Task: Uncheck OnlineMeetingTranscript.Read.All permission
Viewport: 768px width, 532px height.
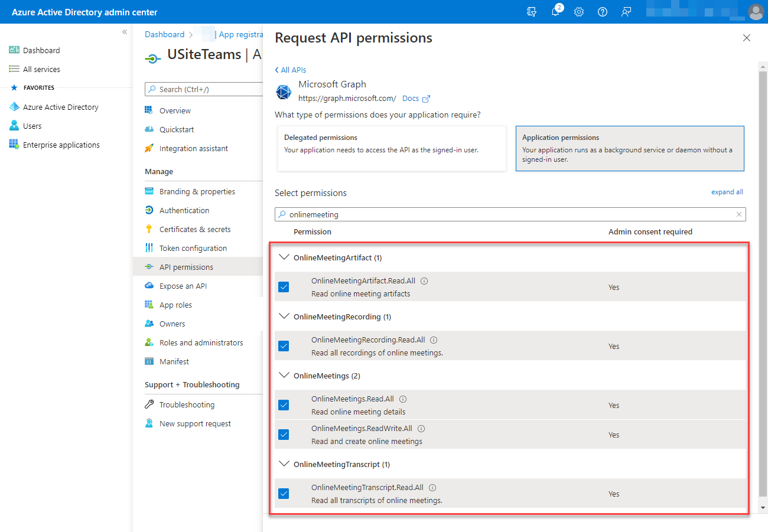Action: click(x=284, y=494)
